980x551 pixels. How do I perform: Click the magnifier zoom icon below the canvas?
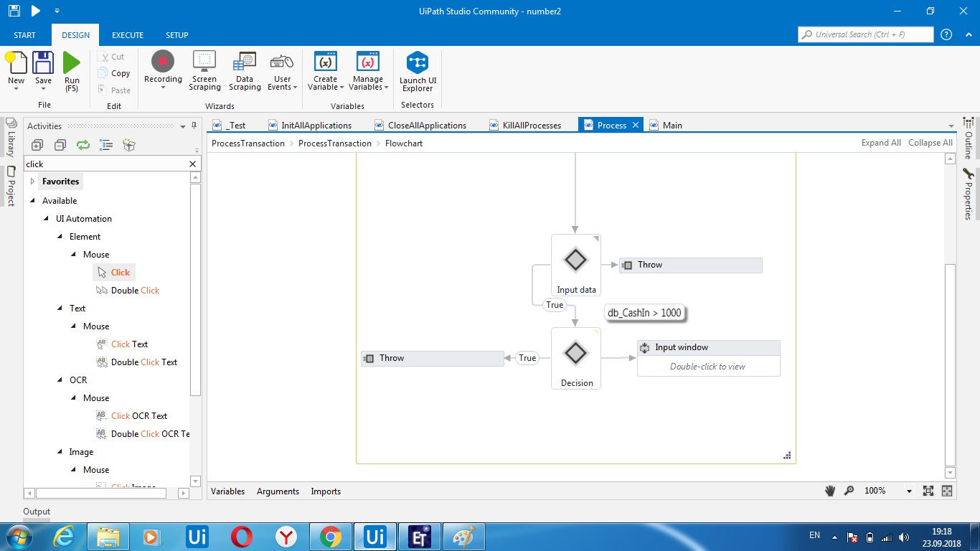pos(849,491)
